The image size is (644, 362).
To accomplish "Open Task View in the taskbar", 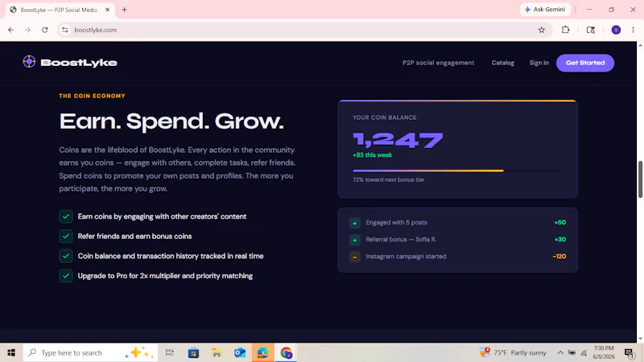I will [x=170, y=352].
